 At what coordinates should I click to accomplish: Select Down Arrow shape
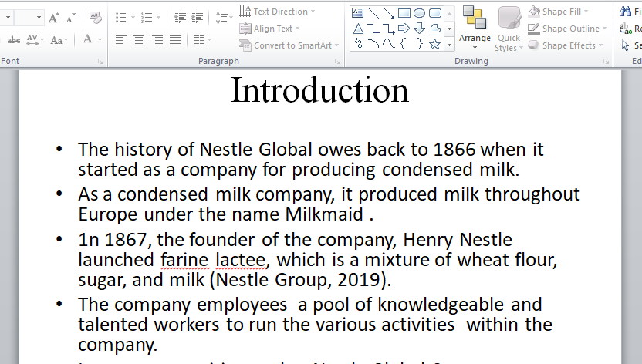click(419, 29)
